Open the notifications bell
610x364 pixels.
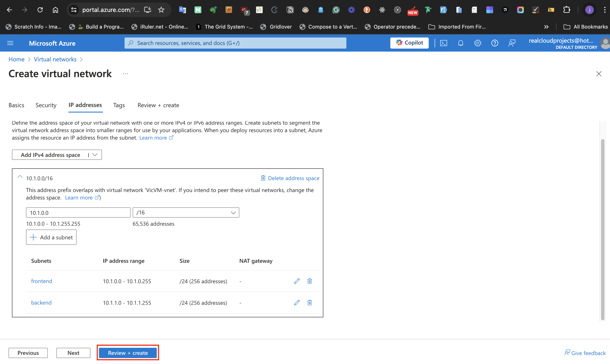460,43
